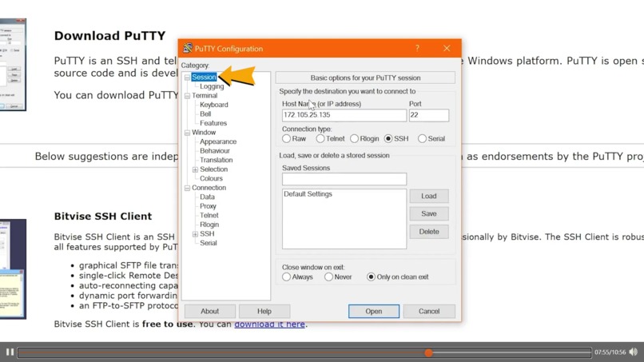
Task: Follow the 'download it here' link on webpage
Action: pos(269,324)
